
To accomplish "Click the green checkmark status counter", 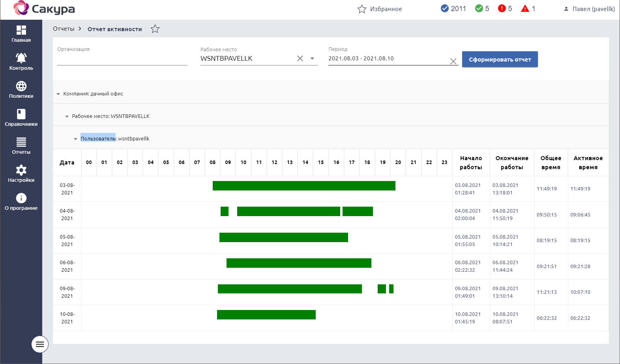I will (x=479, y=9).
